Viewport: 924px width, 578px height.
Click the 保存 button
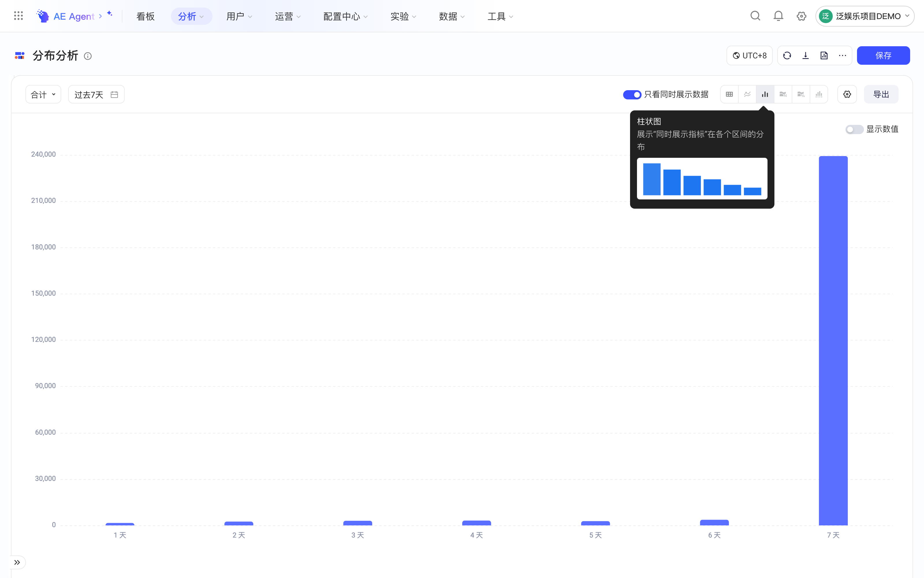[883, 55]
